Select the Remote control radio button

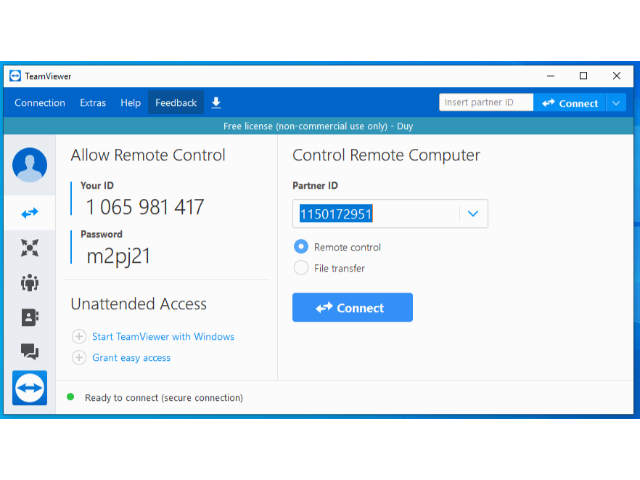(x=301, y=247)
